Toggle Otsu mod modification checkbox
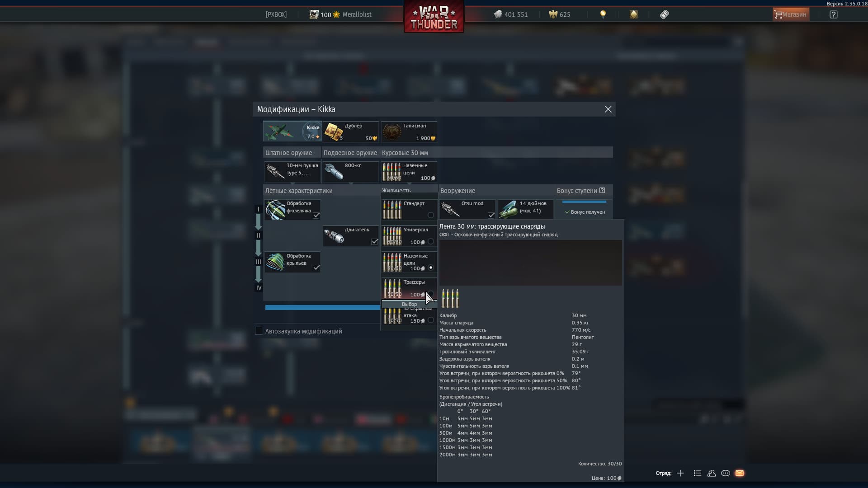 click(x=491, y=216)
